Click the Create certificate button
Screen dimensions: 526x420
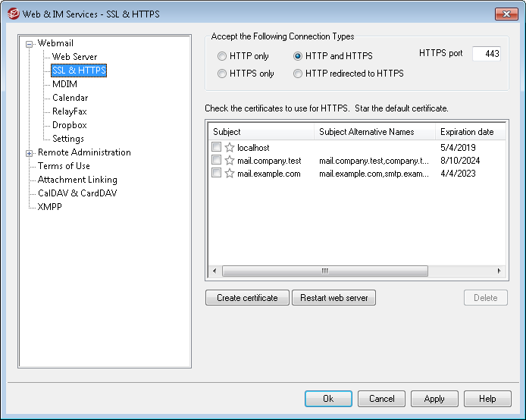click(247, 298)
